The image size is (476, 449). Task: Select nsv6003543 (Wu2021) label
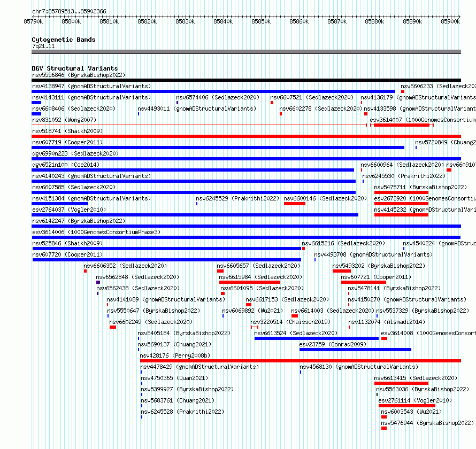[x=411, y=412]
